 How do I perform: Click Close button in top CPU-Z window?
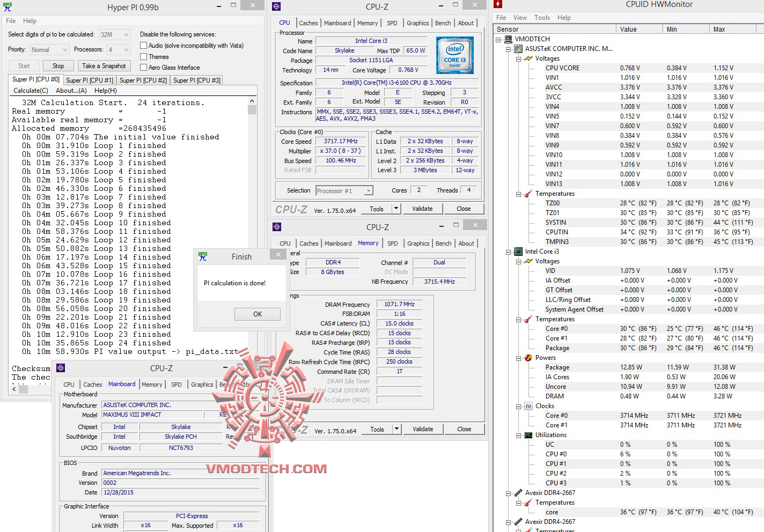pyautogui.click(x=464, y=209)
